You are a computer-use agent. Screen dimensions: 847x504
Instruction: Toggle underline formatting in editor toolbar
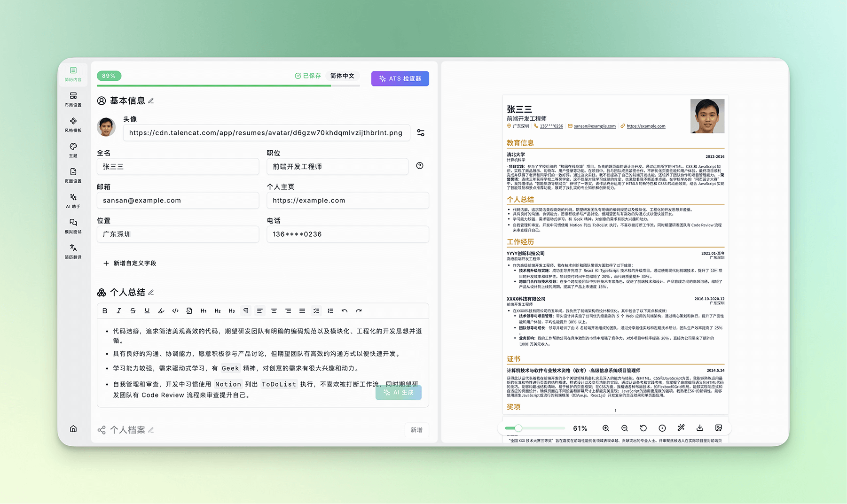pos(147,311)
